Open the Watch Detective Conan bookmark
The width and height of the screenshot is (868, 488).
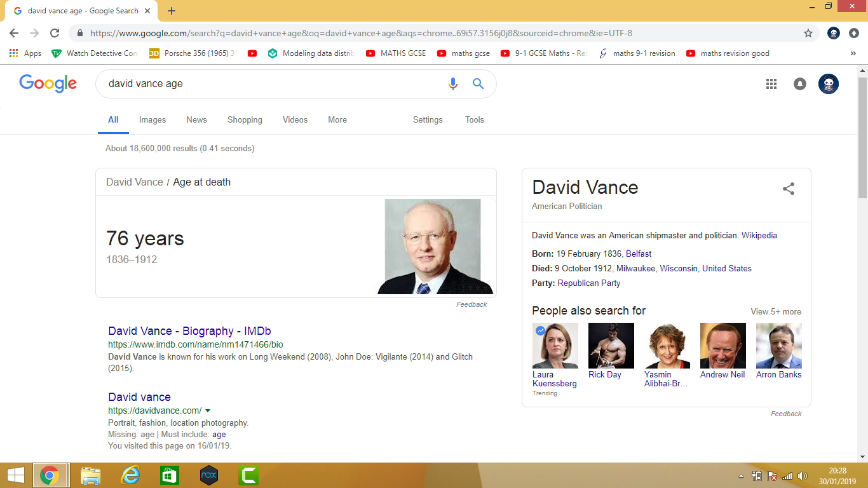pyautogui.click(x=95, y=53)
